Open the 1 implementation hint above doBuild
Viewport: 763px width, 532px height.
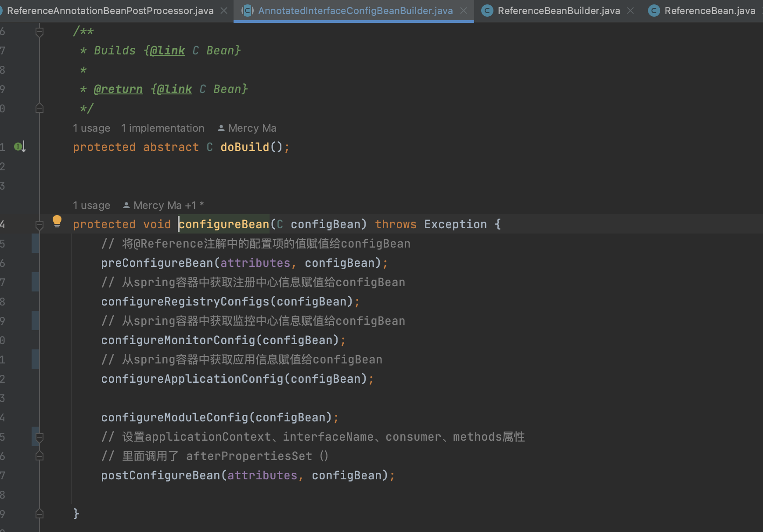[x=162, y=128]
